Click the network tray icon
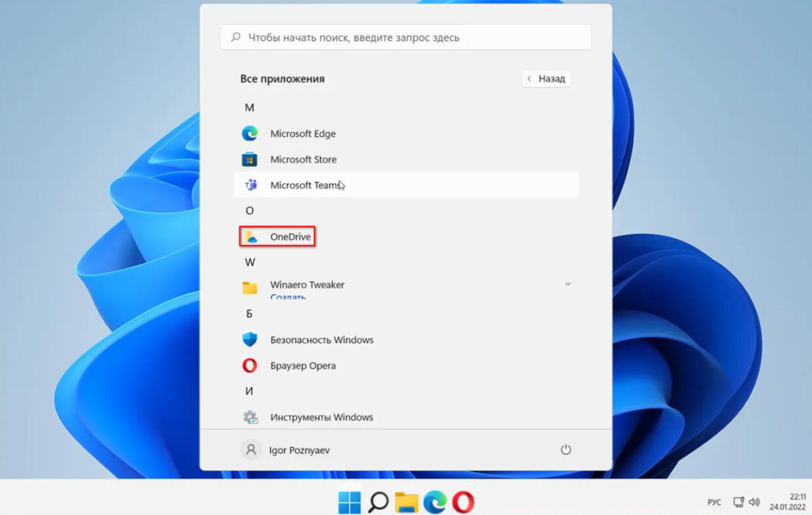The image size is (812, 515). coord(738,502)
